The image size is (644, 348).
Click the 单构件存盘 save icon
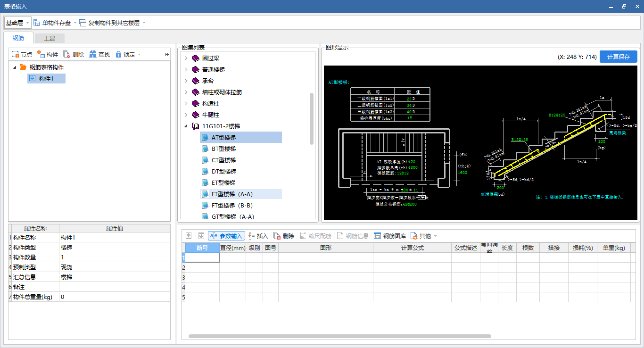click(x=37, y=23)
